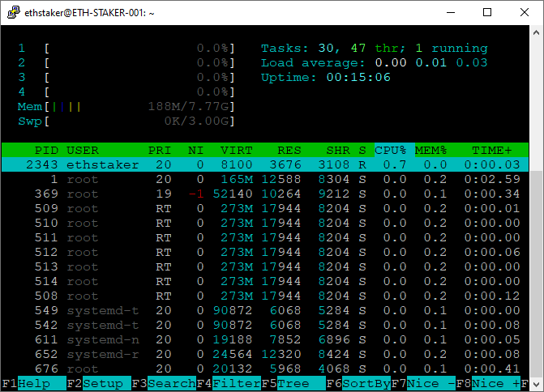Select the systemd-n process 611

coord(265,339)
